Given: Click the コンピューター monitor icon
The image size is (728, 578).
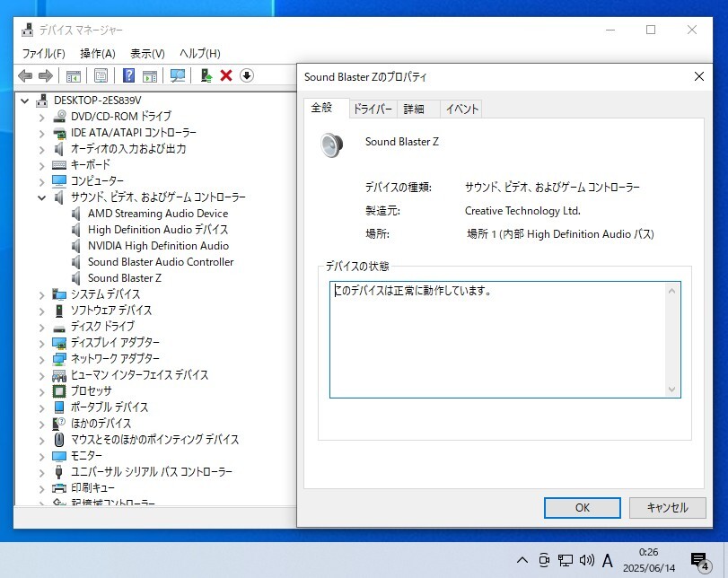Looking at the screenshot, I should coord(59,180).
